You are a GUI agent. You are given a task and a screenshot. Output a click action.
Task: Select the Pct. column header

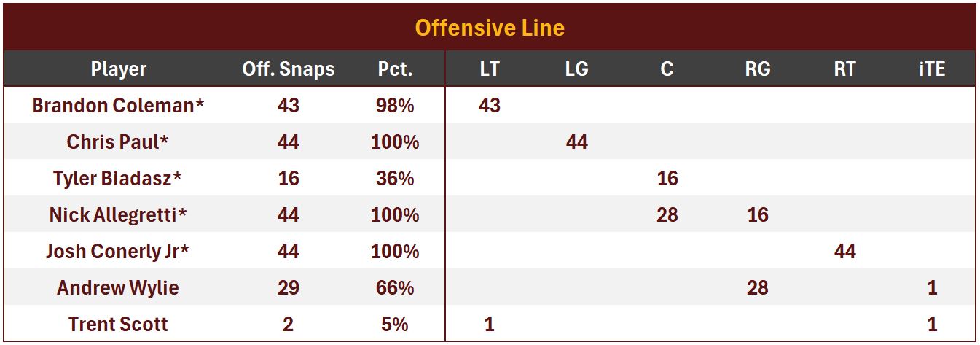pyautogui.click(x=395, y=69)
